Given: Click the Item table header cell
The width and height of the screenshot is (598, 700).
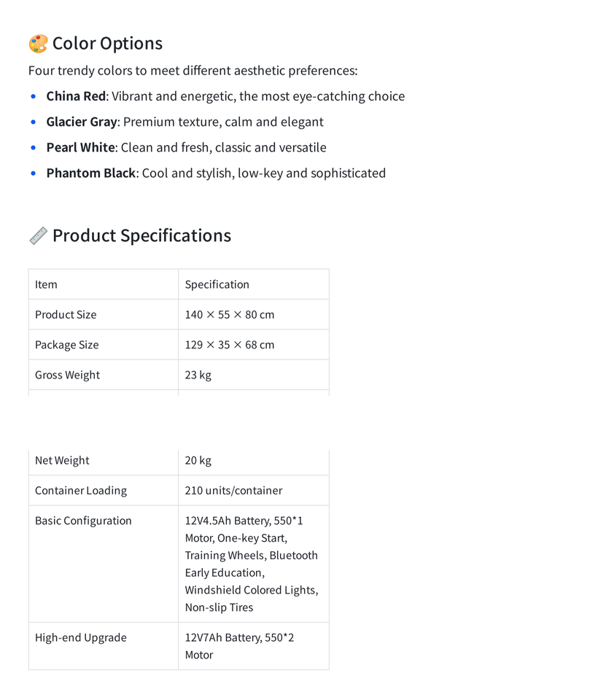Looking at the screenshot, I should (x=104, y=284).
